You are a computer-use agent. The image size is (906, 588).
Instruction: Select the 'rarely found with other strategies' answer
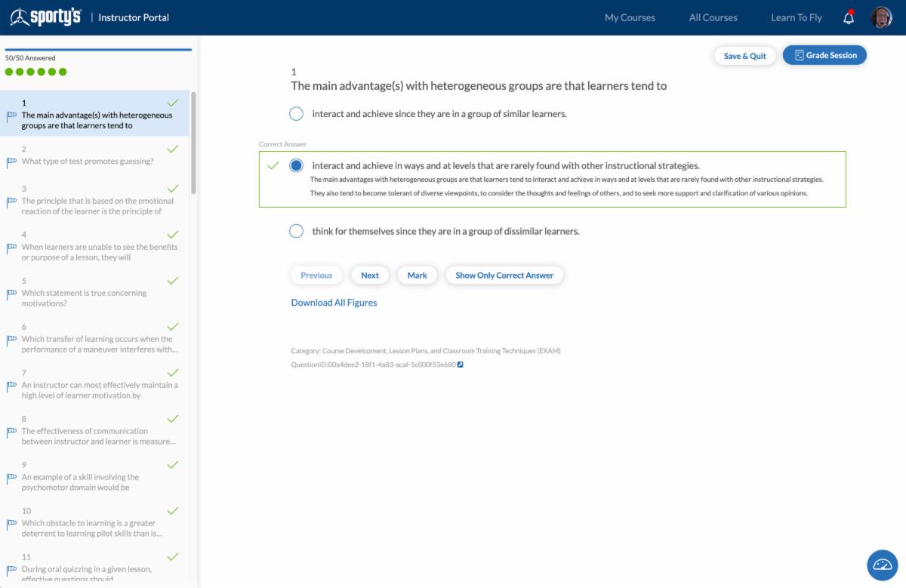[297, 165]
